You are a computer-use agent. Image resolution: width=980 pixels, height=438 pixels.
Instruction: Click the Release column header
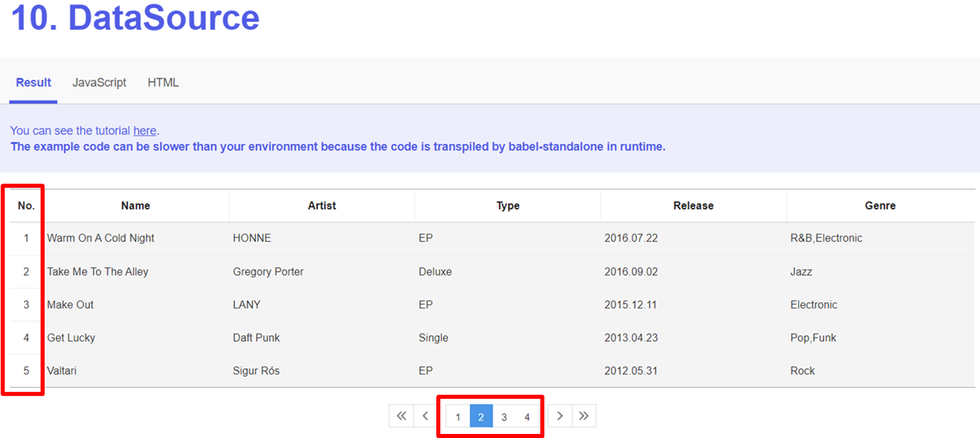693,205
